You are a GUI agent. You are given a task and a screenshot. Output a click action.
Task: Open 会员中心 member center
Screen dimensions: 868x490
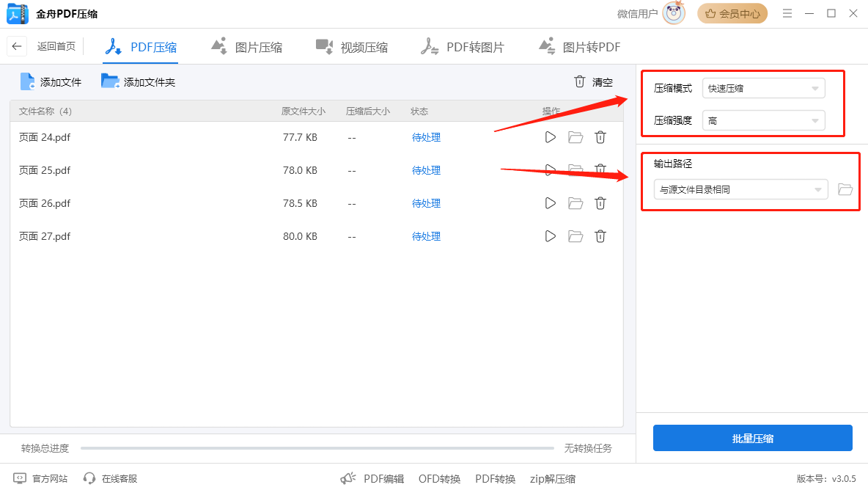point(732,14)
